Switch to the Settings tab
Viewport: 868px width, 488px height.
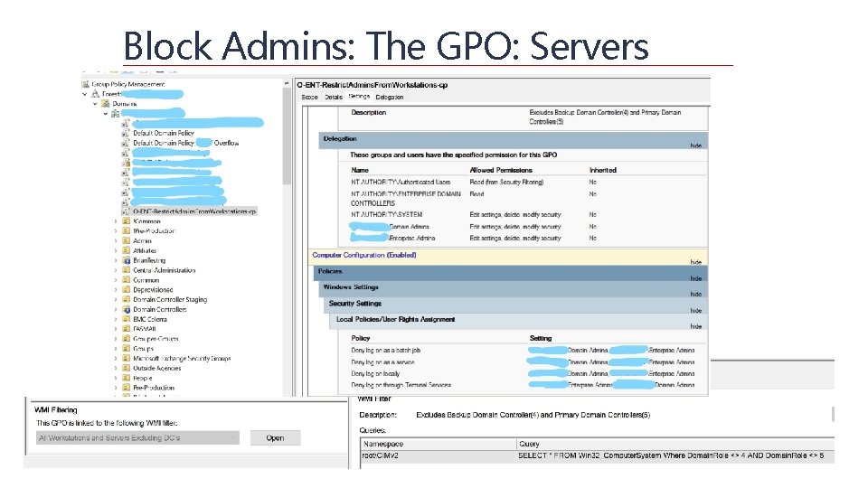click(359, 97)
